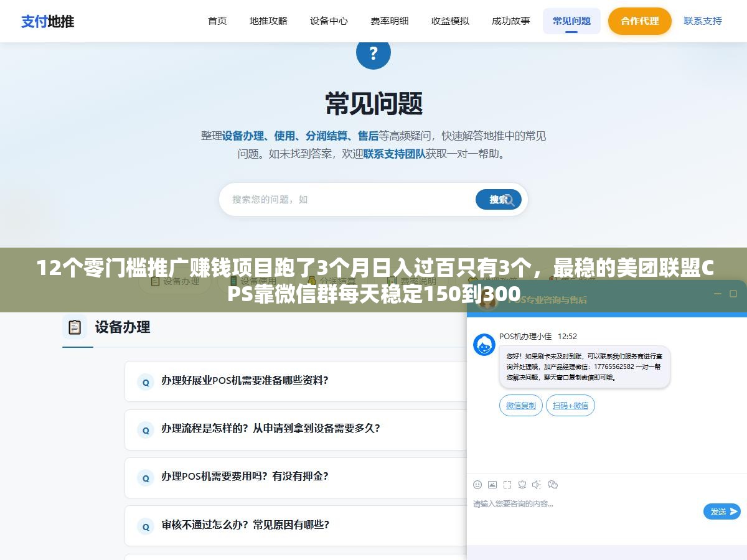Click the 微信复制 button in chat
The width and height of the screenshot is (747, 560).
point(521,406)
